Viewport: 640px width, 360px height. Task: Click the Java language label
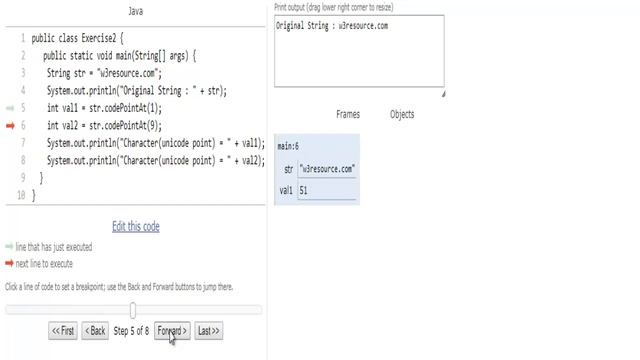(136, 11)
